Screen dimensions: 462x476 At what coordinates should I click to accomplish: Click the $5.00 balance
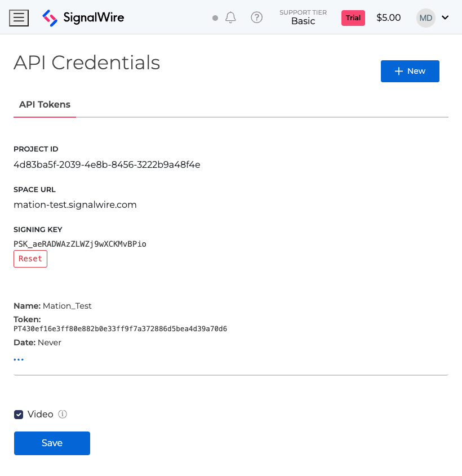coord(389,17)
